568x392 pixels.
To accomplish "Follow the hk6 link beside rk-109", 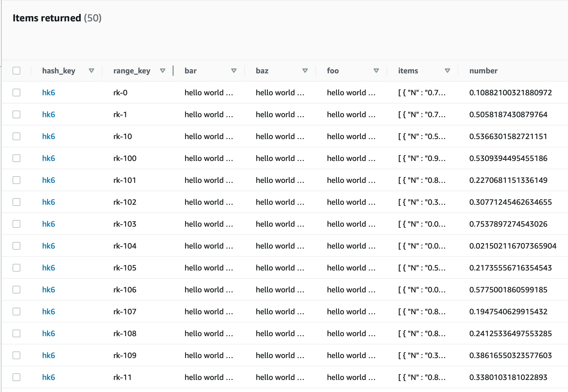I will [x=48, y=355].
